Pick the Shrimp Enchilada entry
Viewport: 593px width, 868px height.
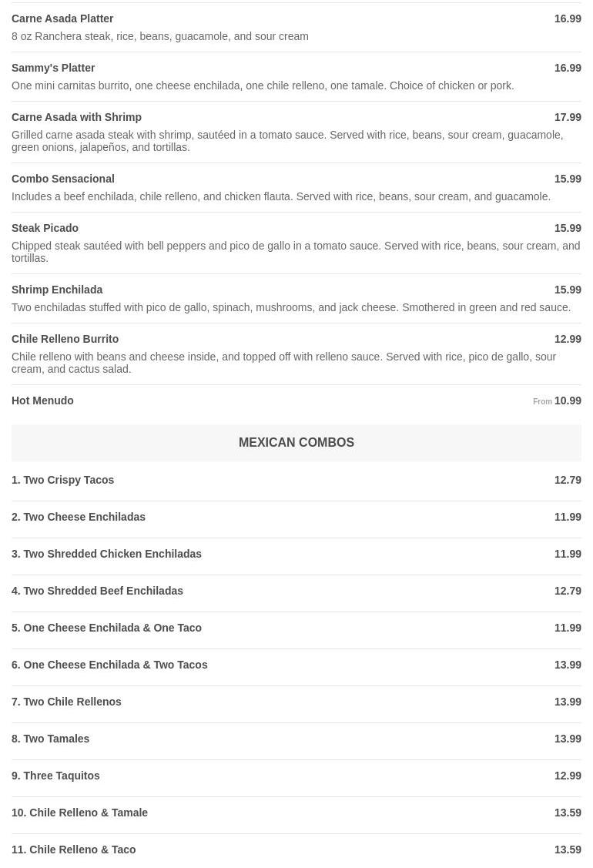[57, 290]
